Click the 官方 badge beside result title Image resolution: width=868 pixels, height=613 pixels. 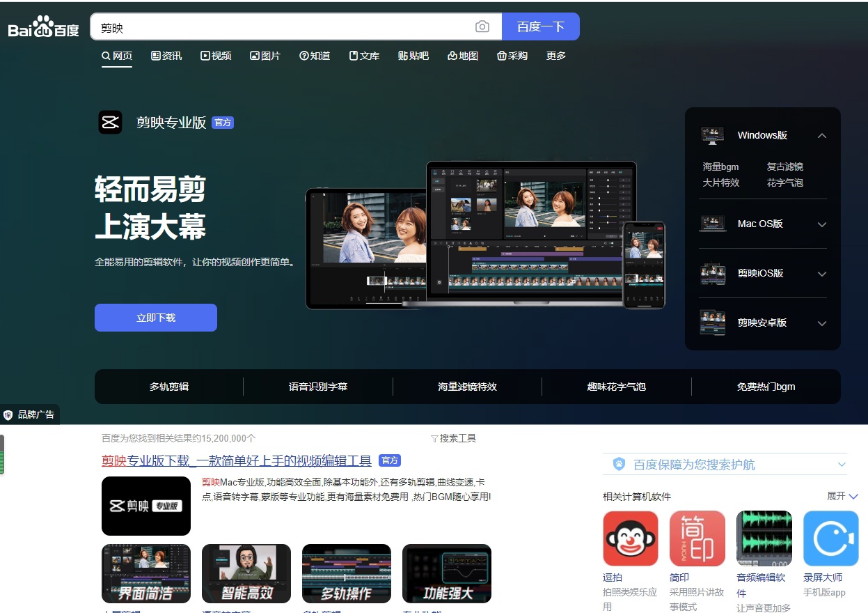[x=390, y=460]
